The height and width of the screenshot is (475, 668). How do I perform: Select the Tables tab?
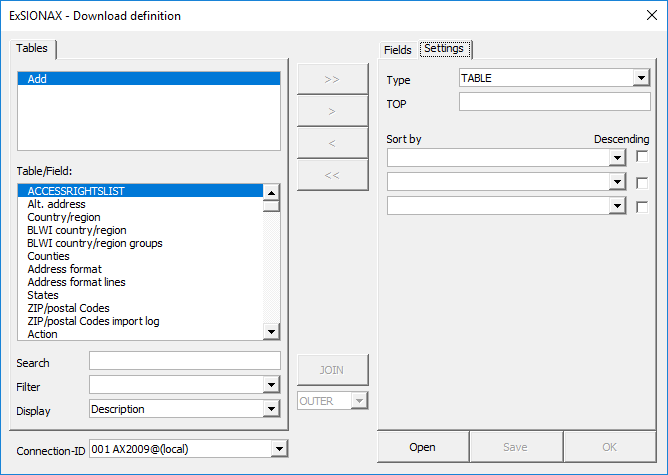[32, 48]
